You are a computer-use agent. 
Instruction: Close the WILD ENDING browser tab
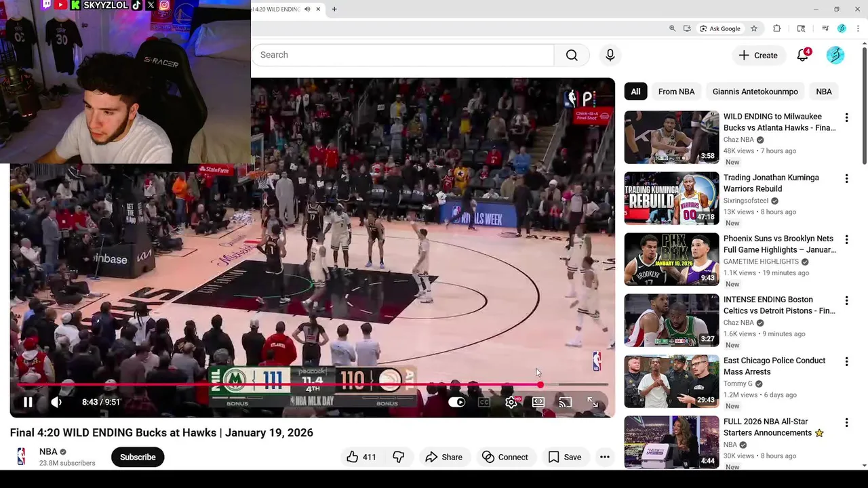(317, 9)
